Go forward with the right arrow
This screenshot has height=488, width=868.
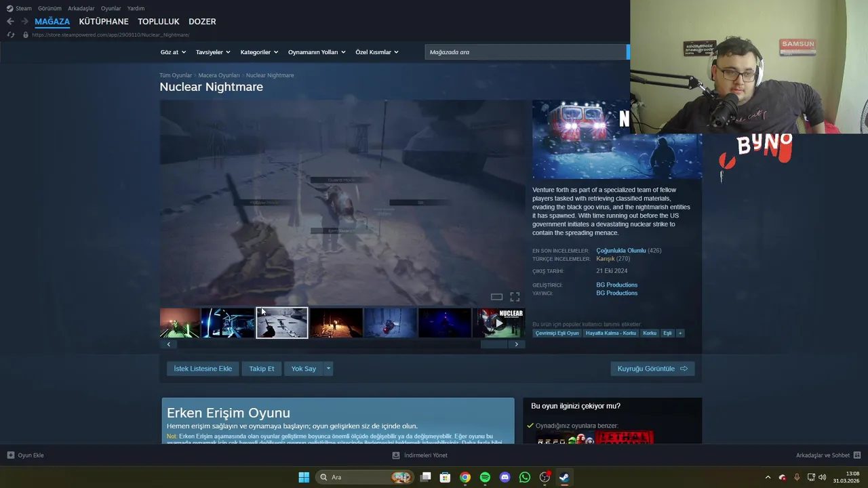click(24, 22)
